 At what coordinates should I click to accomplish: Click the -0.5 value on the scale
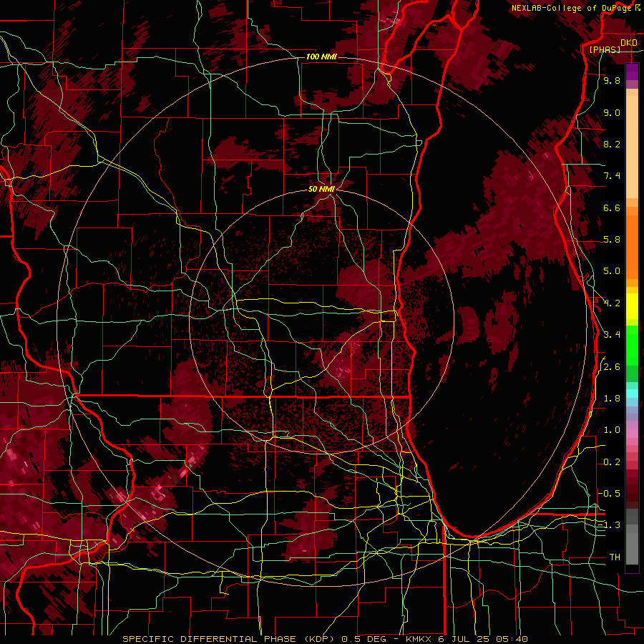pyautogui.click(x=610, y=494)
